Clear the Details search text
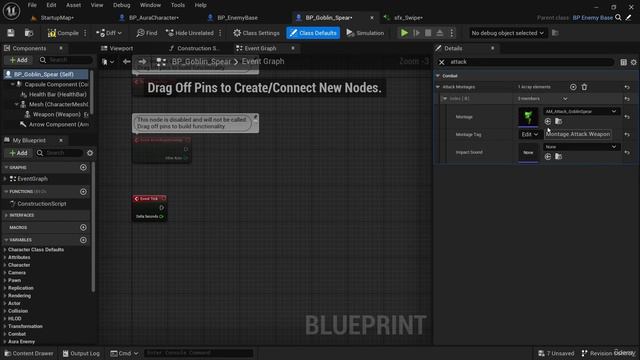The height and width of the screenshot is (360, 640). pos(442,62)
